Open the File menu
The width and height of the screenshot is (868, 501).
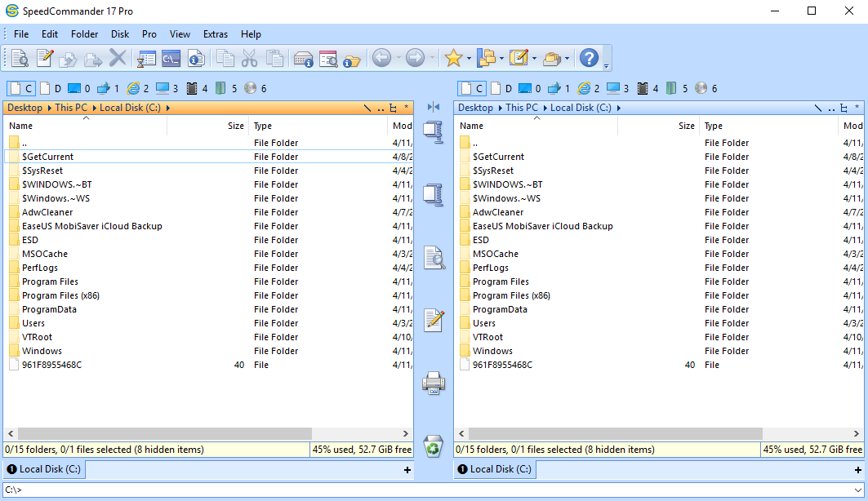tap(21, 34)
